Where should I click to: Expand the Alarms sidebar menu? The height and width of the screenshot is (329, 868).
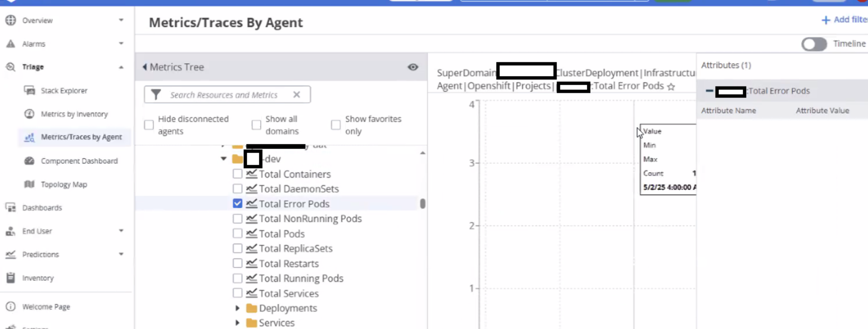[121, 44]
